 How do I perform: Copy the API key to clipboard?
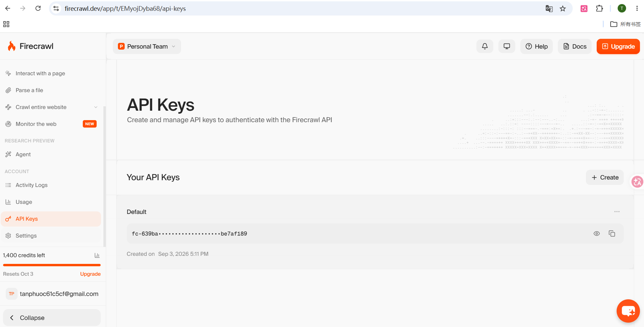[612, 234]
